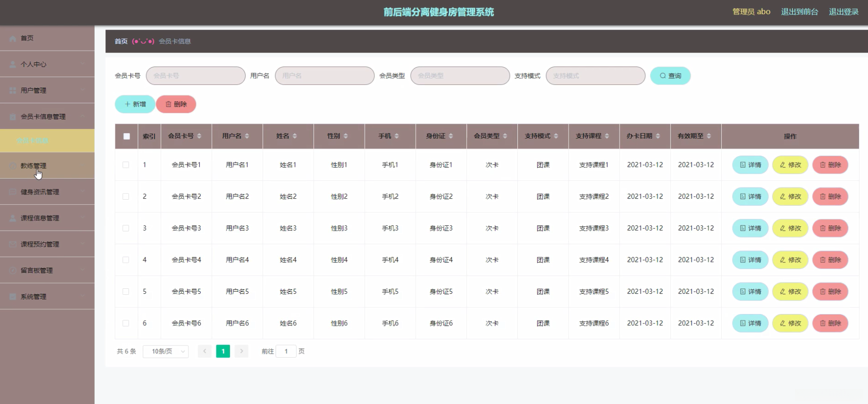Check the row checkbox for 会员卡号1
This screenshot has height=404, width=868.
pyautogui.click(x=126, y=165)
